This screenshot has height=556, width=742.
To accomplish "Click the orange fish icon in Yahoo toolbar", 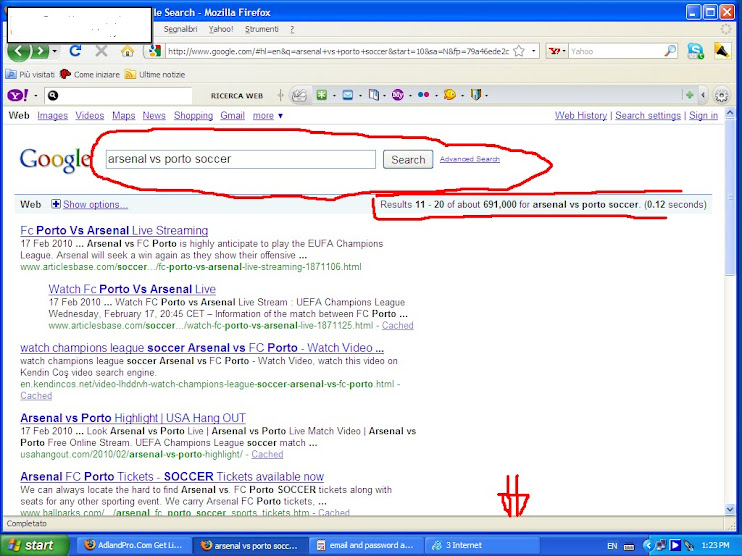I will point(450,95).
